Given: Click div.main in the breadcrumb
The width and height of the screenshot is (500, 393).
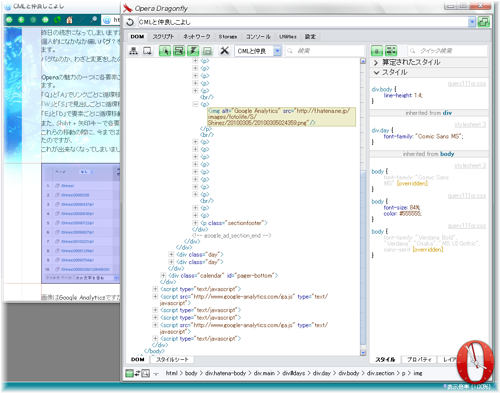Looking at the screenshot, I should [264, 373].
